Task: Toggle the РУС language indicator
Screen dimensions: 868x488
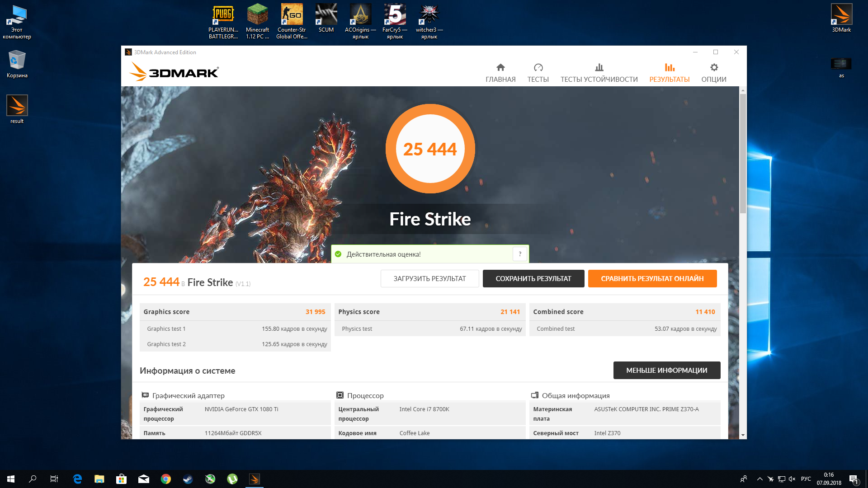Action: [x=806, y=479]
